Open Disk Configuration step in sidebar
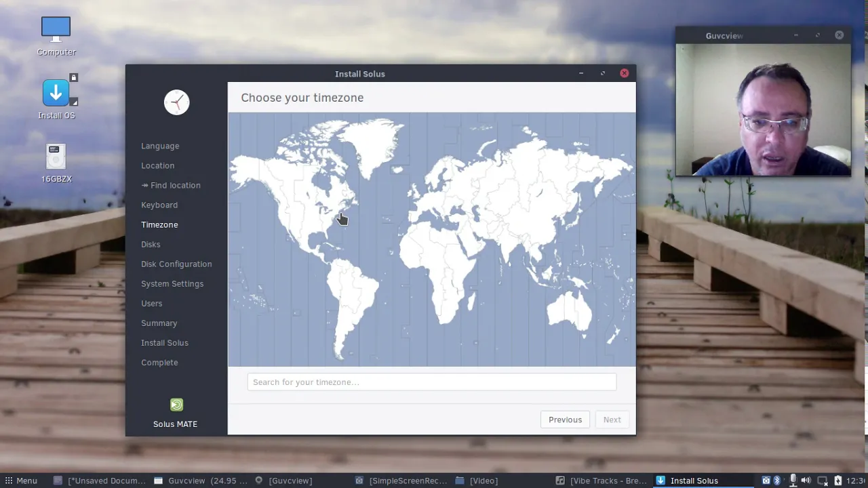868x488 pixels. (x=176, y=264)
